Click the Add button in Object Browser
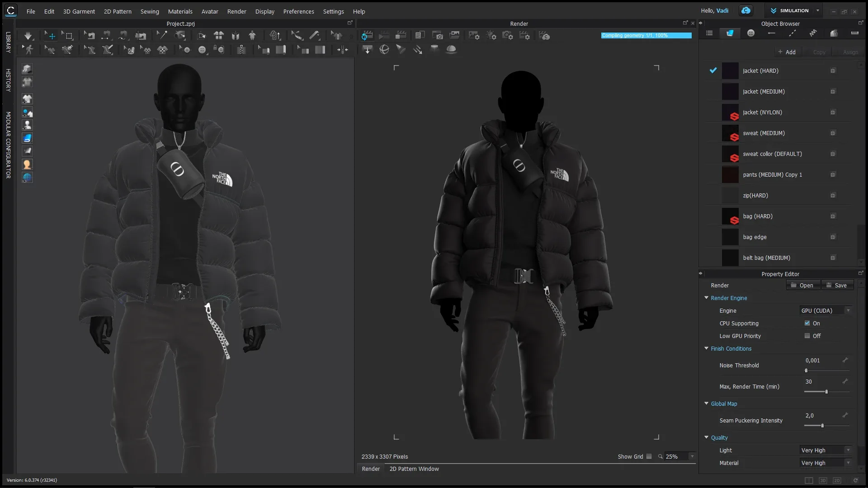The width and height of the screenshot is (868, 488). click(x=788, y=52)
